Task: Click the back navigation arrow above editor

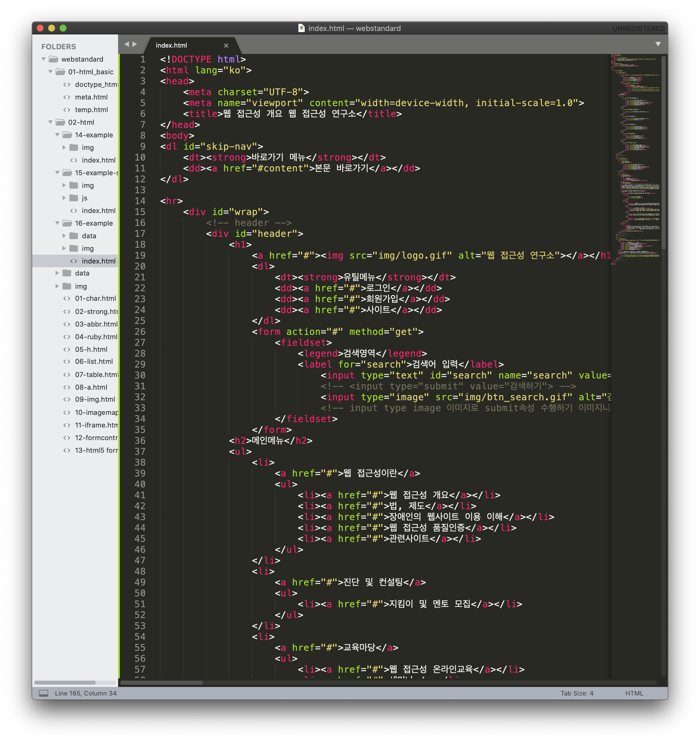Action: coord(126,44)
